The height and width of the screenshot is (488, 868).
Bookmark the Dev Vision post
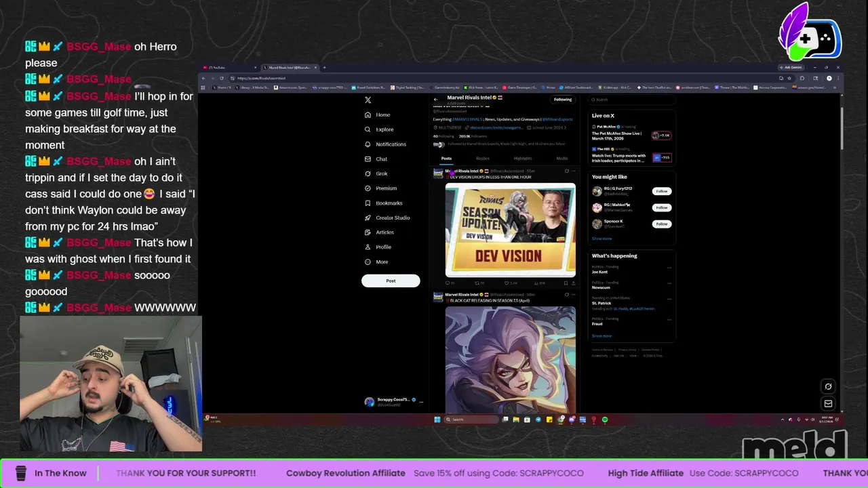[x=566, y=283]
